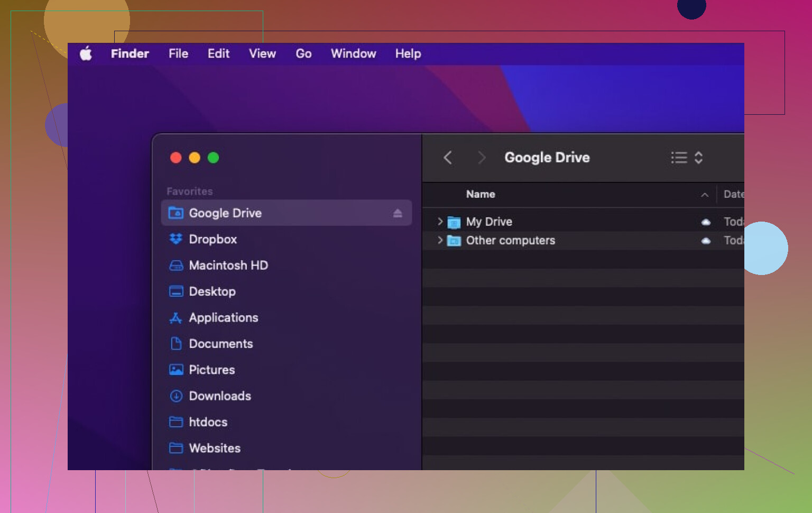Select the Pictures sidebar icon
The height and width of the screenshot is (513, 812).
coord(176,370)
